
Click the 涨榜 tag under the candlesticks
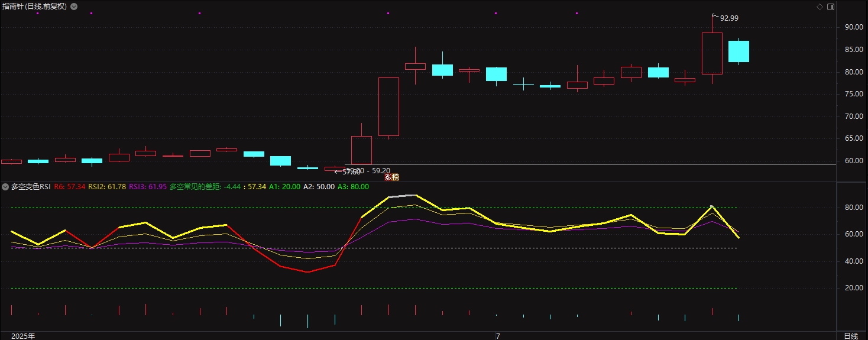click(391, 177)
